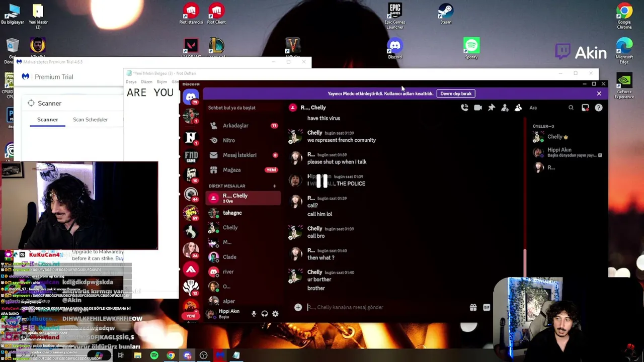Open Bu bilgisayar desktop icon
Image resolution: width=644 pixels, height=362 pixels.
click(x=13, y=14)
